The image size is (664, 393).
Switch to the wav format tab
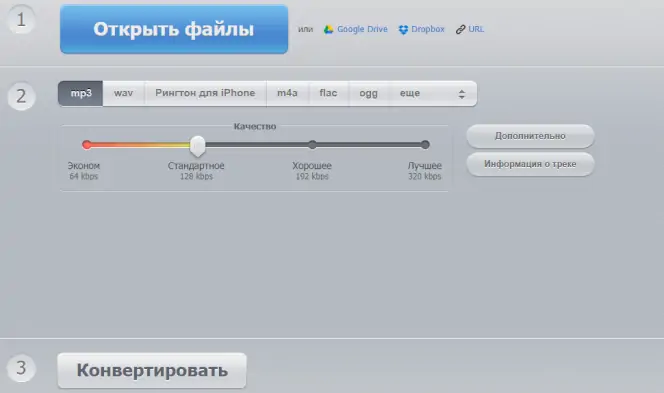pos(124,93)
